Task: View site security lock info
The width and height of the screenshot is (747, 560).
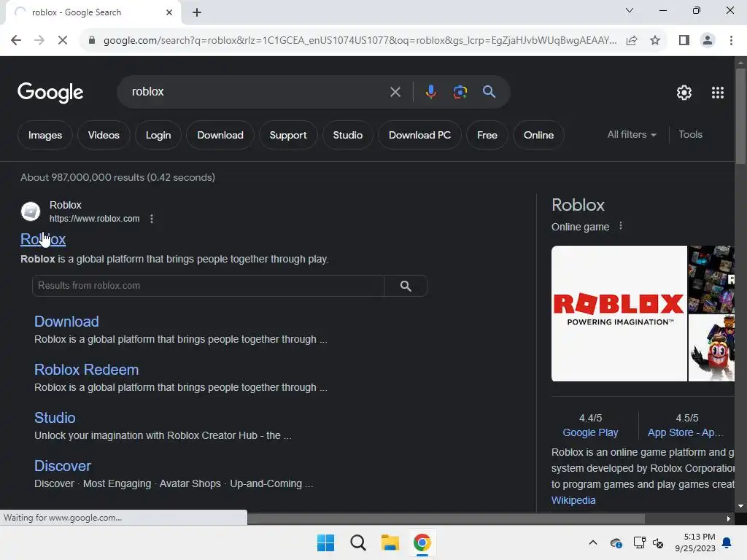Action: tap(92, 41)
